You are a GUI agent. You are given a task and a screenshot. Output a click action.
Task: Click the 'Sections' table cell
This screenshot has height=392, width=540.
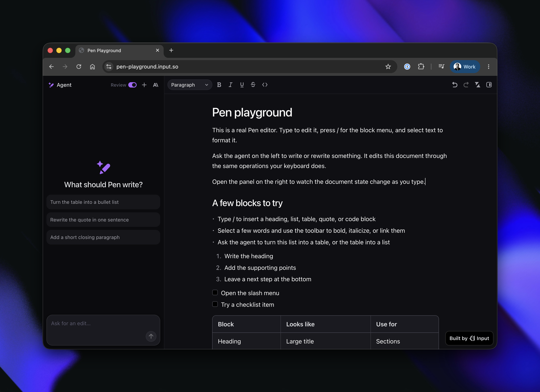pyautogui.click(x=405, y=341)
